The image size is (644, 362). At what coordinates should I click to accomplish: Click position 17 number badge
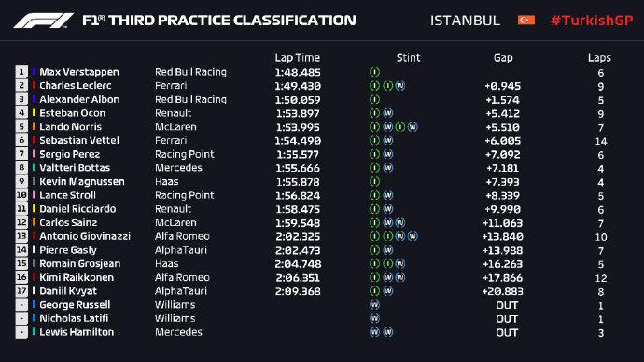click(21, 291)
